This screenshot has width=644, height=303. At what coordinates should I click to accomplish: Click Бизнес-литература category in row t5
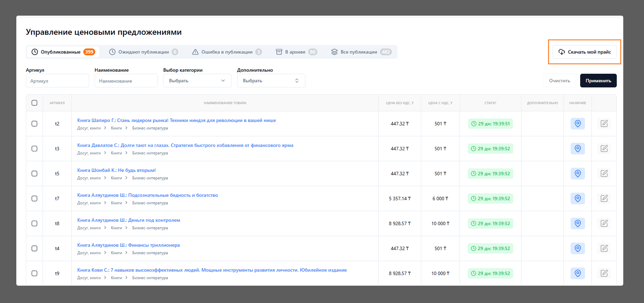pyautogui.click(x=150, y=178)
